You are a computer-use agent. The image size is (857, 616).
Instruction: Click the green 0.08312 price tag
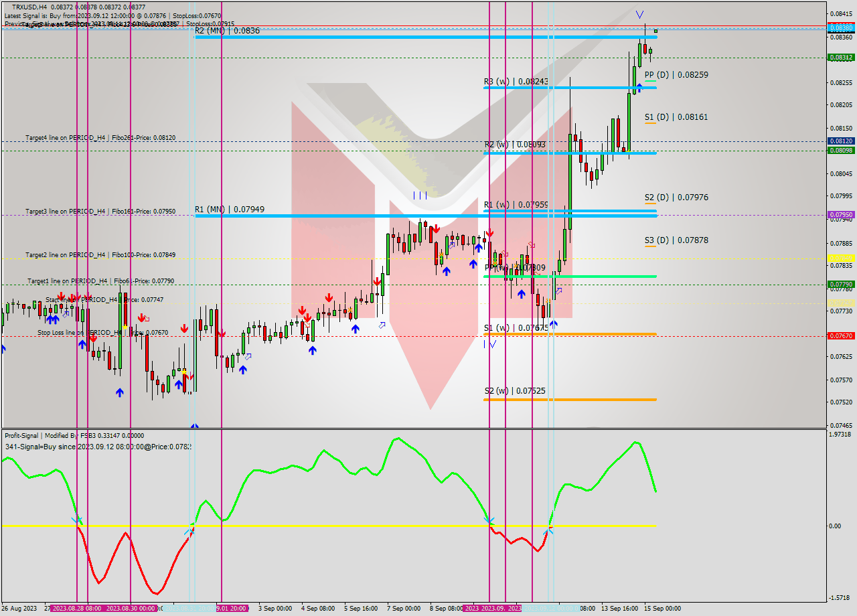click(x=841, y=58)
